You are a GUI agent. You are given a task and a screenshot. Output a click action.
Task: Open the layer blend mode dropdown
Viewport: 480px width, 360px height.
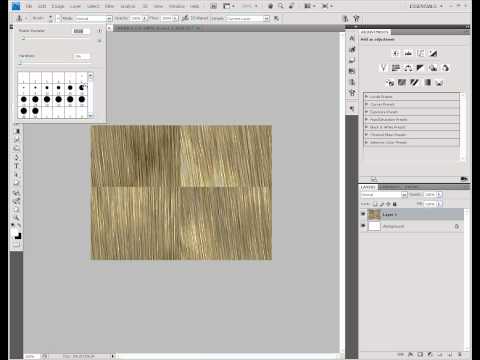coord(384,194)
